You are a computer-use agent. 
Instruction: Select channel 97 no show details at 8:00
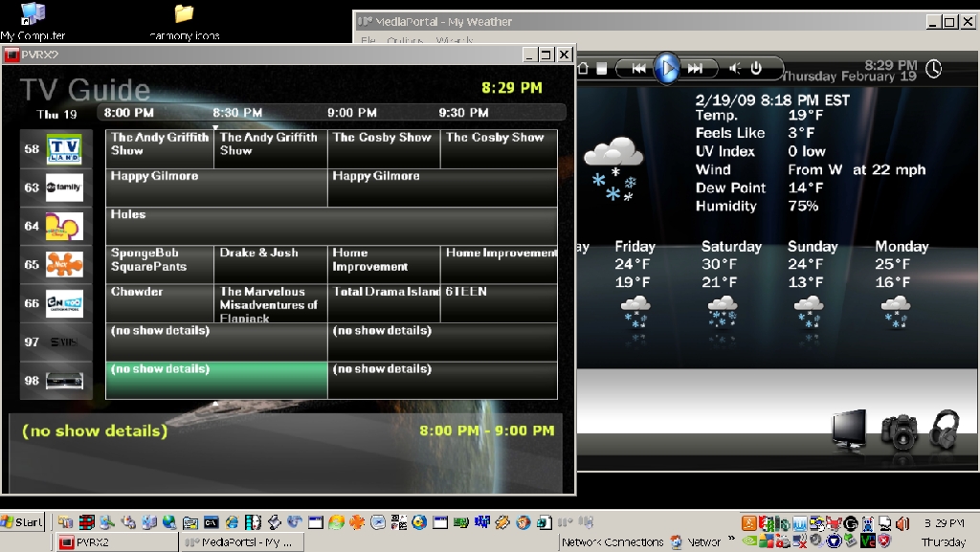(x=216, y=342)
